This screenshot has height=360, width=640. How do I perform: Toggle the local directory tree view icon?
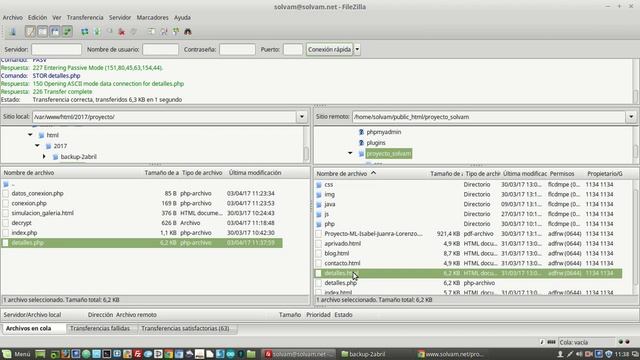(42, 31)
